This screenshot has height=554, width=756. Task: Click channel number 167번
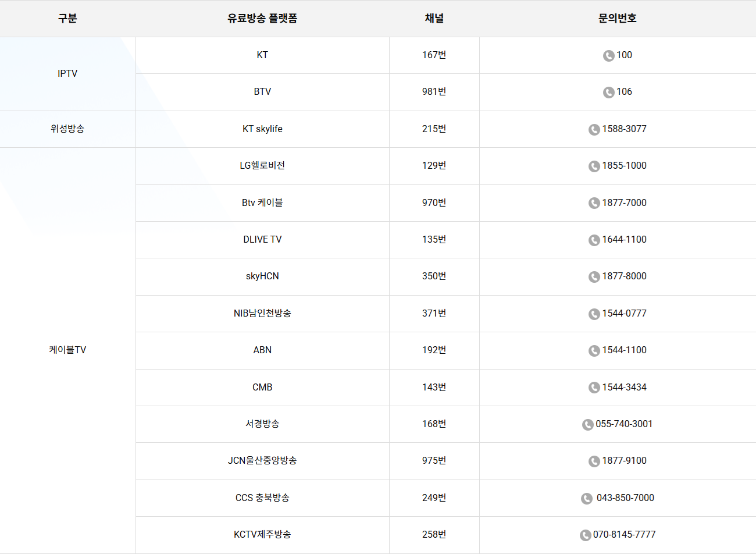tap(434, 55)
